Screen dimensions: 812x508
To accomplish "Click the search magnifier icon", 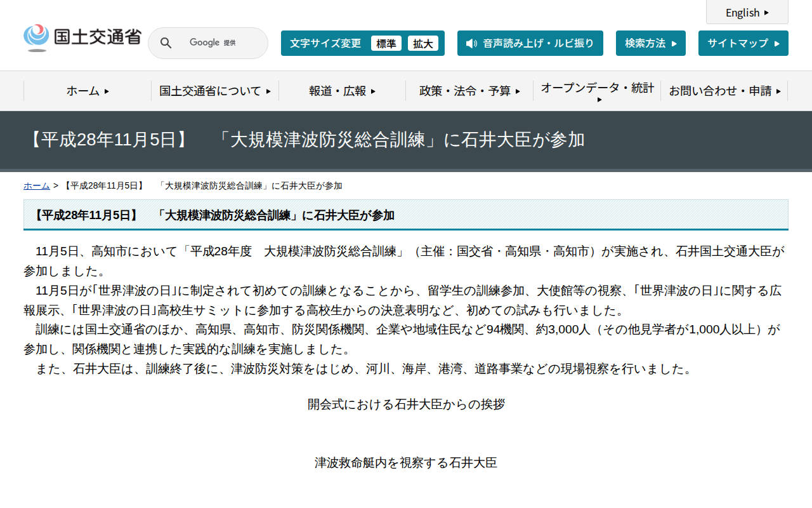I will pyautogui.click(x=166, y=43).
